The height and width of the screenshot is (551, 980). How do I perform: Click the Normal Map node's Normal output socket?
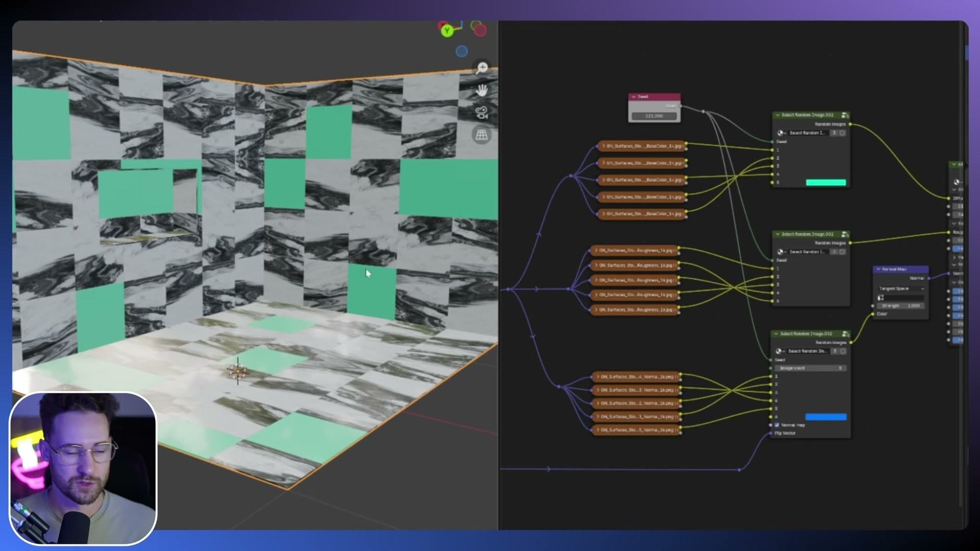click(x=928, y=279)
